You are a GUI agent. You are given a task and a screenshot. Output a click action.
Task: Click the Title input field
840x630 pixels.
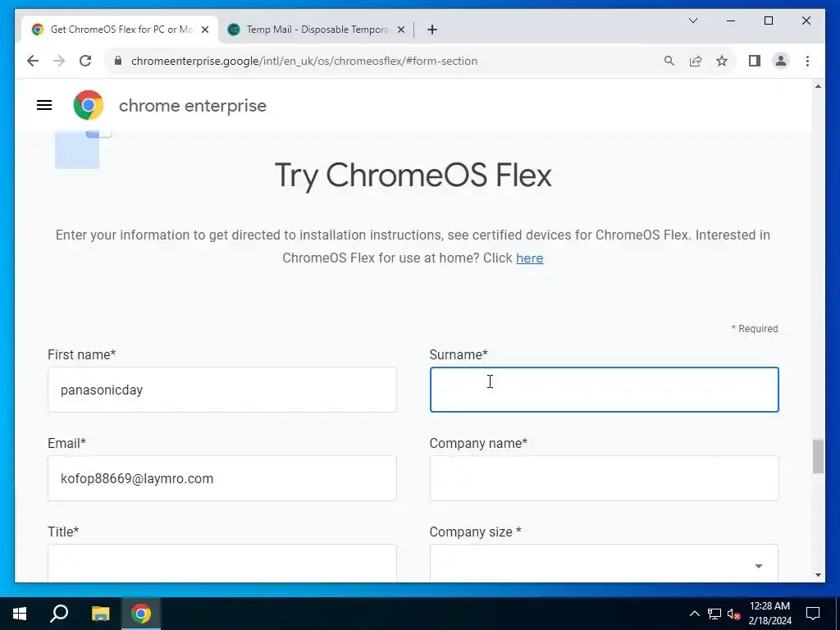[x=221, y=563]
